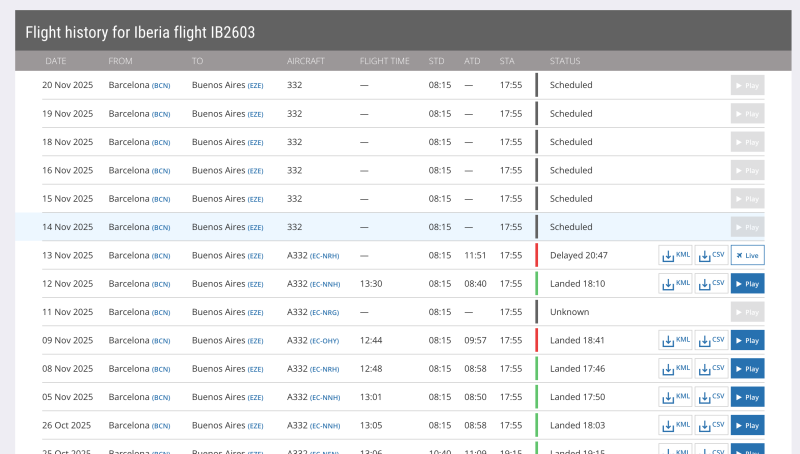
Task: Download CSV for 13 Nov 2025 flight
Action: 711,255
